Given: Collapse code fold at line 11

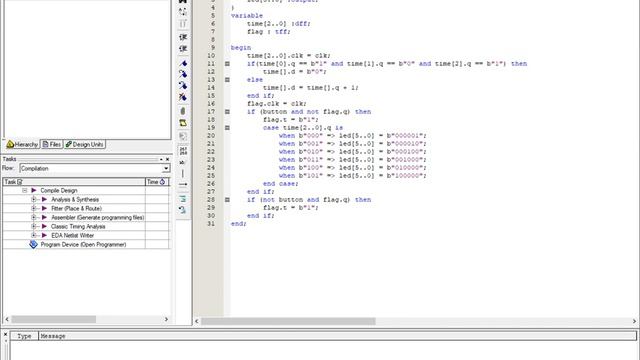Looking at the screenshot, I should (227, 64).
